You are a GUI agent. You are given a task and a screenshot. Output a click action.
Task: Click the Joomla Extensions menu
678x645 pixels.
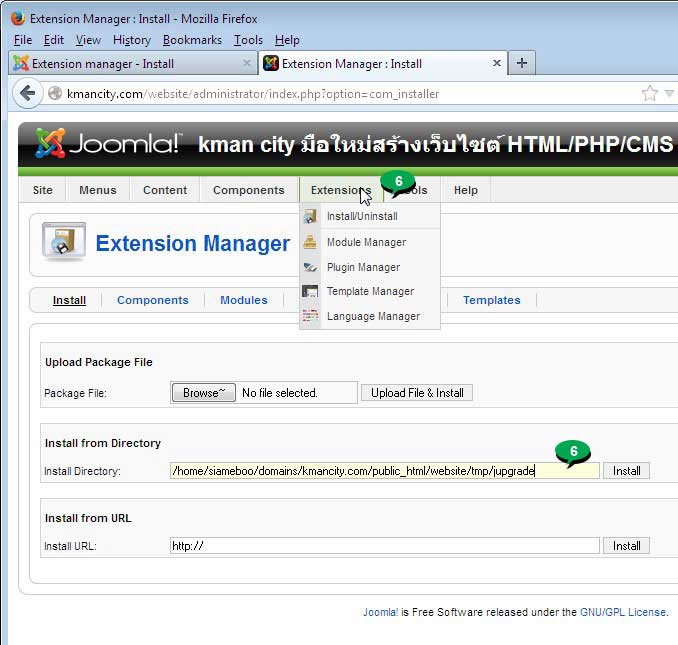(x=341, y=190)
